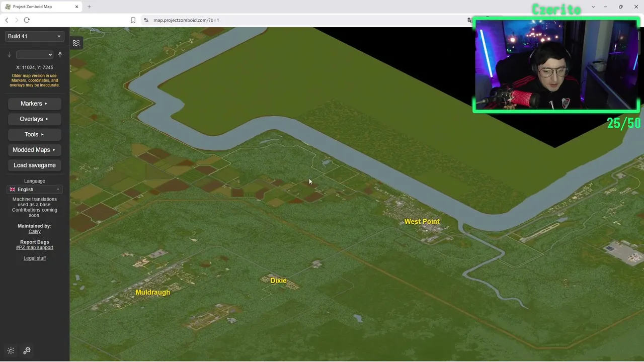Expand the Markers menu
The image size is (644, 362).
tap(35, 104)
